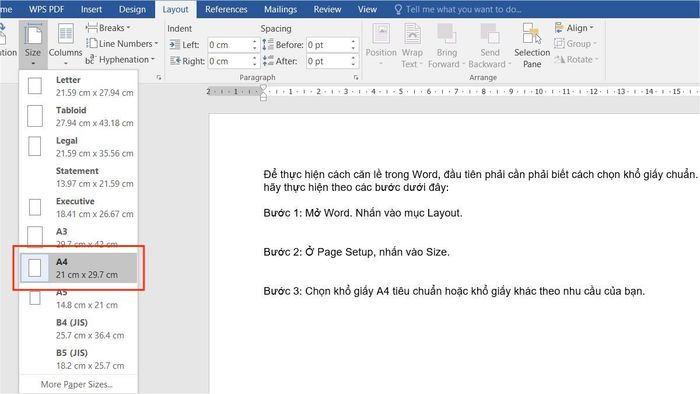This screenshot has width=700, height=394.
Task: Click the line 'hãy thực hiện theo các bước dưới đây:'
Action: [356, 187]
